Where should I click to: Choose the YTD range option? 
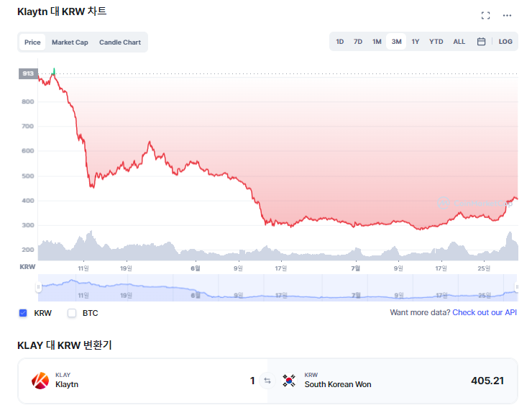coord(436,42)
